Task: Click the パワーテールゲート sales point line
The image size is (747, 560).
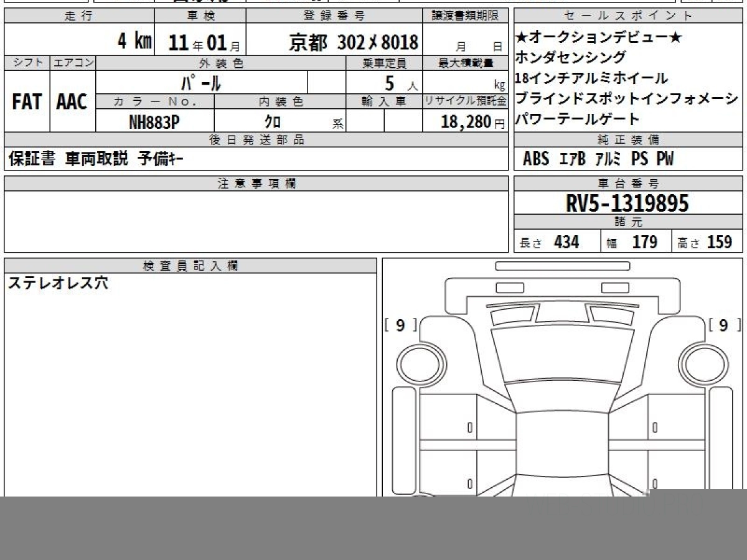Action: (578, 119)
